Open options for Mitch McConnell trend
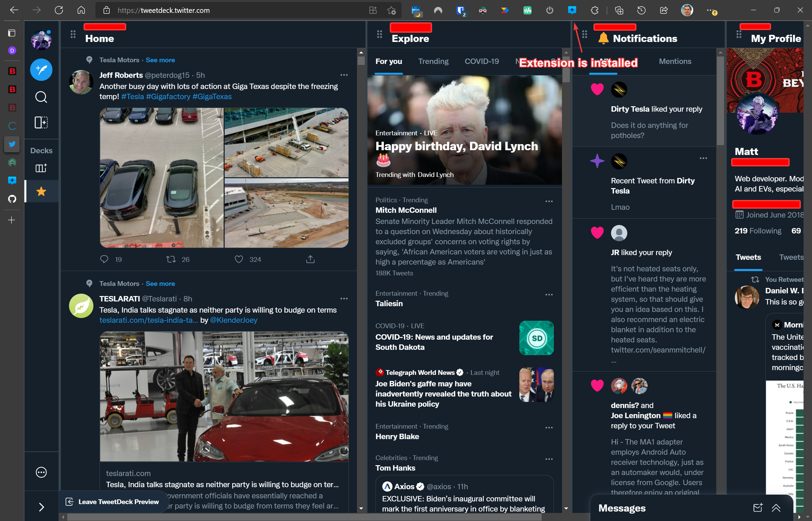 [x=549, y=201]
